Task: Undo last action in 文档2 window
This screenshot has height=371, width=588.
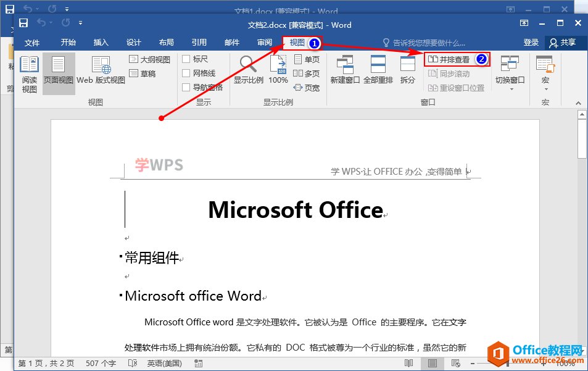Action: (x=41, y=23)
